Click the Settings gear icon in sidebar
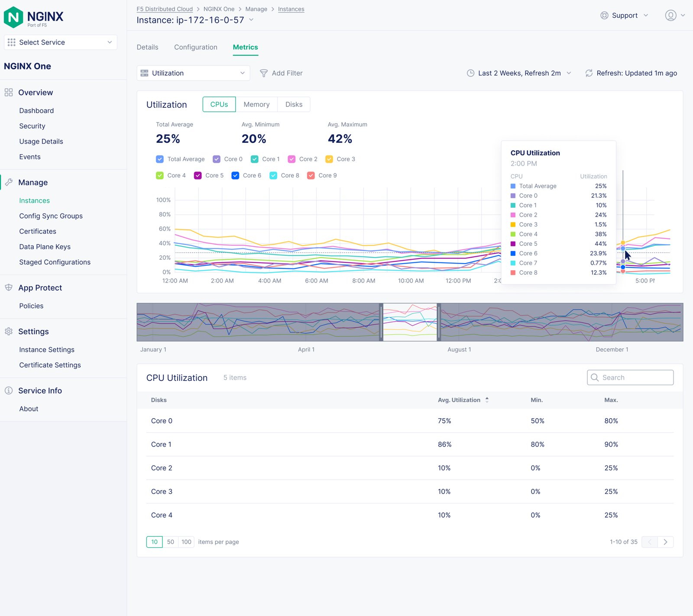This screenshot has width=693, height=616. 9,332
